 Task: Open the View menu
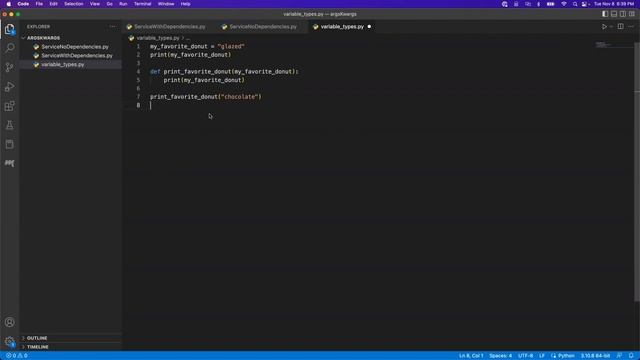[95, 4]
